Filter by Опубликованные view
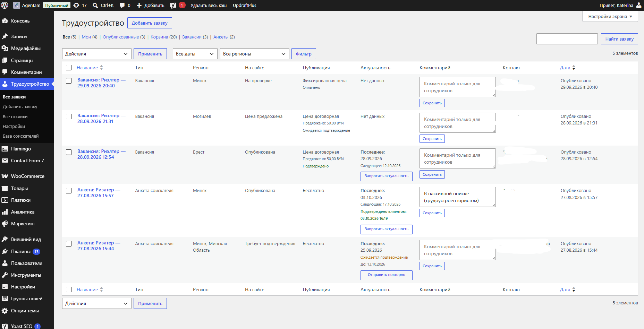 (121, 37)
